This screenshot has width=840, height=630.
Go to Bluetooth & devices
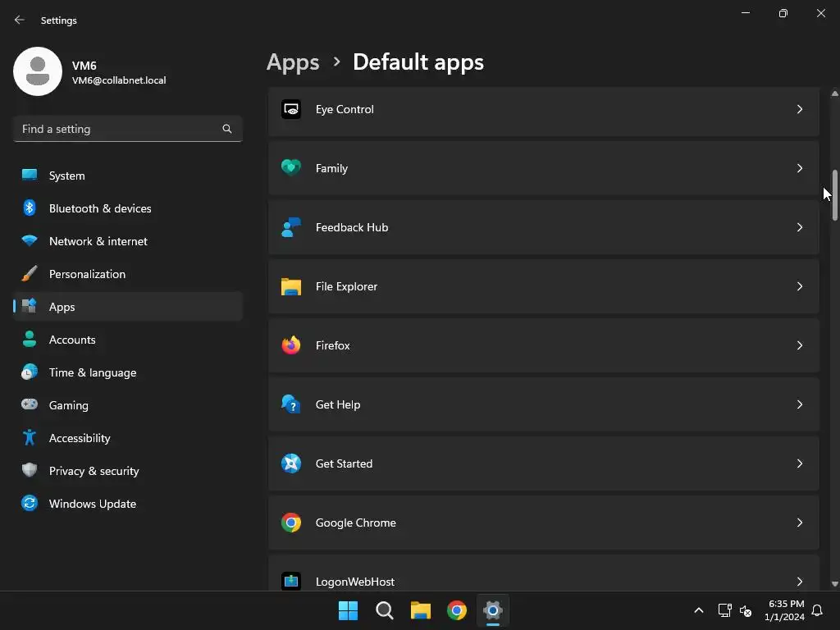(128, 208)
